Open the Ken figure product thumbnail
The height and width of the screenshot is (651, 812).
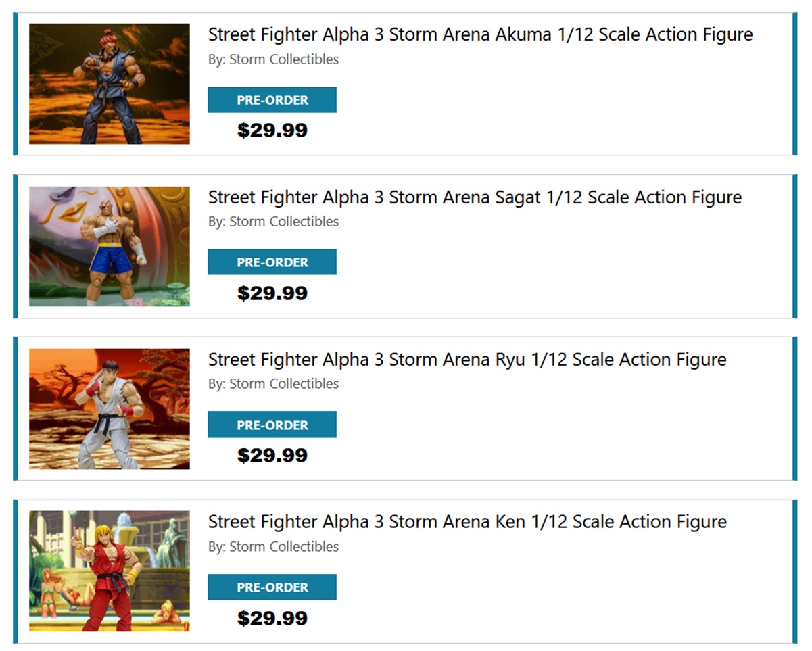coord(109,571)
